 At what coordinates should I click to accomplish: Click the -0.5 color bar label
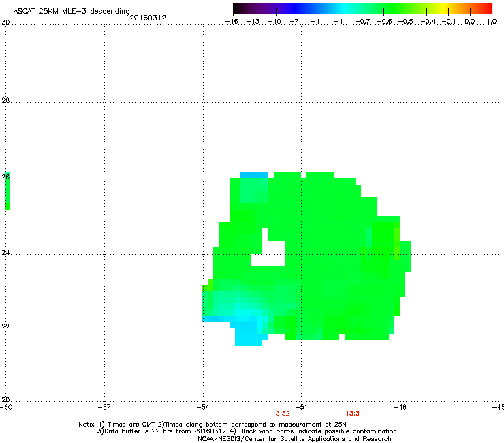pyautogui.click(x=406, y=22)
